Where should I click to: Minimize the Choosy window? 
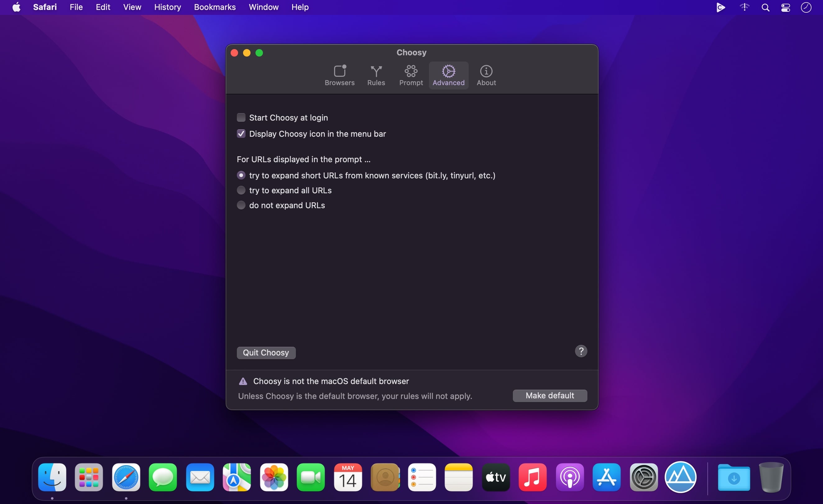[246, 53]
